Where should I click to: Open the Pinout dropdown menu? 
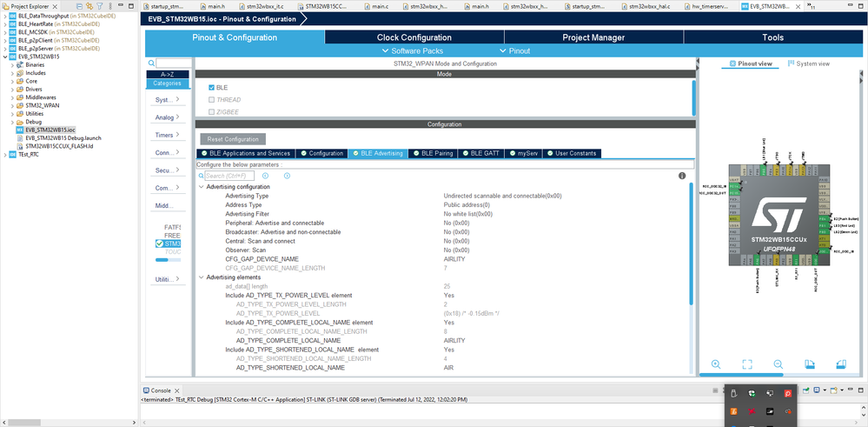pos(515,51)
